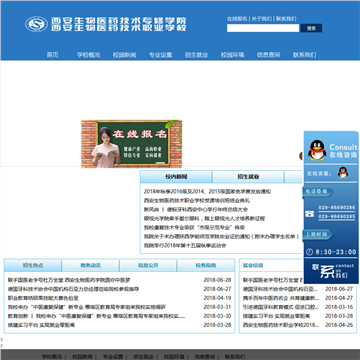The image size is (360, 360).
Task: Open the 联系我们 contact us badge
Action: pos(332,271)
